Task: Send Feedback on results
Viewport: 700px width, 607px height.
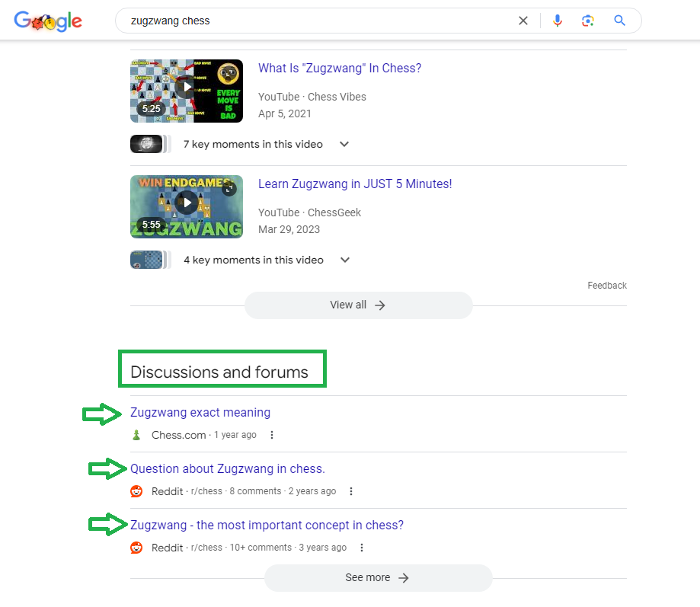Action: 606,285
